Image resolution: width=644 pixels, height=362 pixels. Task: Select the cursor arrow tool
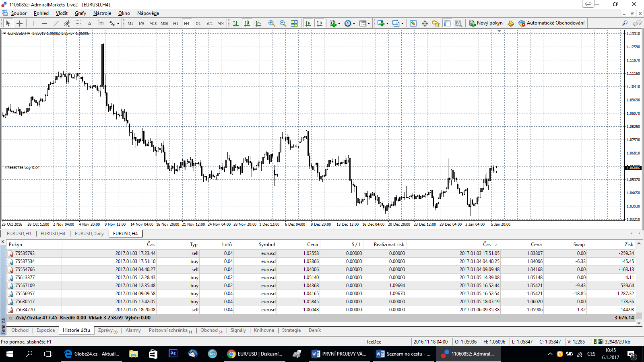pyautogui.click(x=8, y=23)
